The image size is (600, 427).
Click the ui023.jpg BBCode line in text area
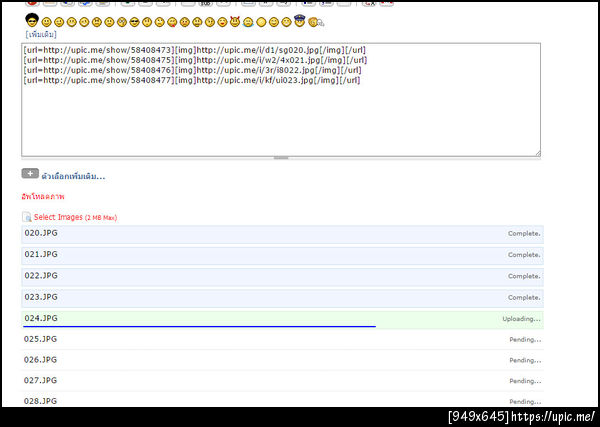pyautogui.click(x=192, y=80)
